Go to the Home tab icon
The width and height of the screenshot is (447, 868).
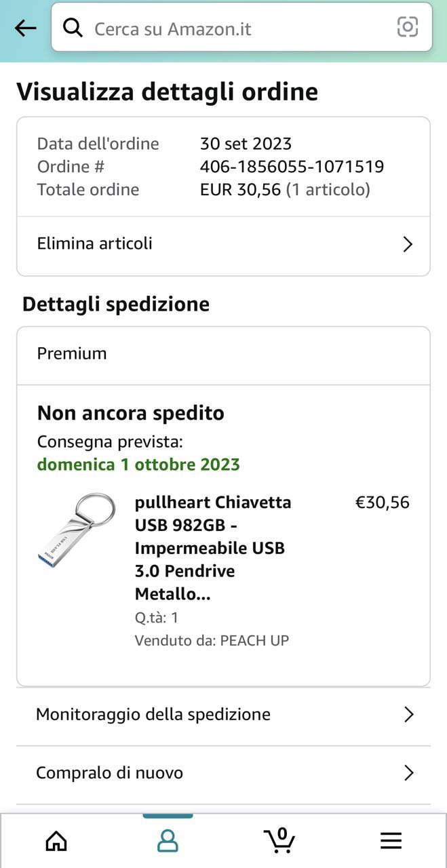point(56,841)
